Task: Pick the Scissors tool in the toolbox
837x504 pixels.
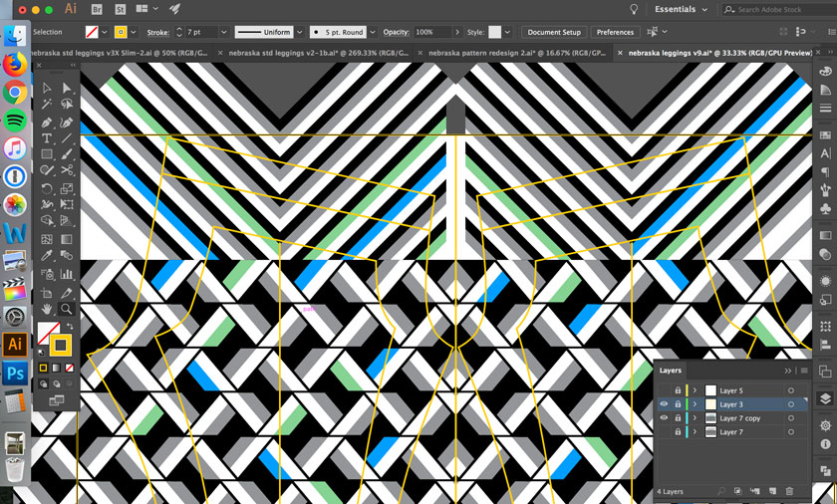Action: (67, 170)
